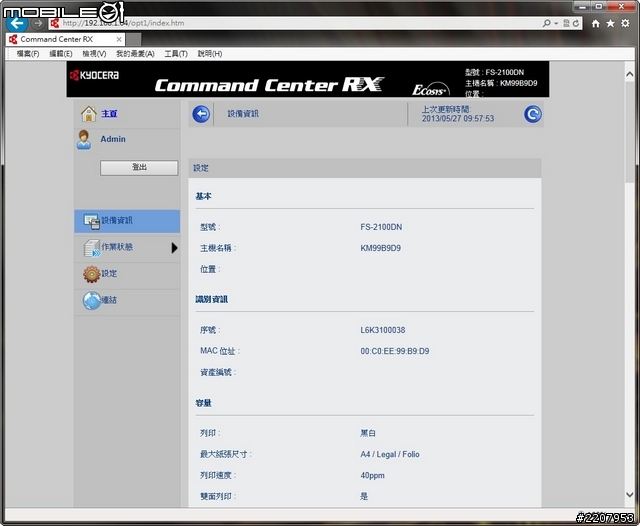
Task: Click the 作業狀態 job status icon
Action: (x=91, y=248)
